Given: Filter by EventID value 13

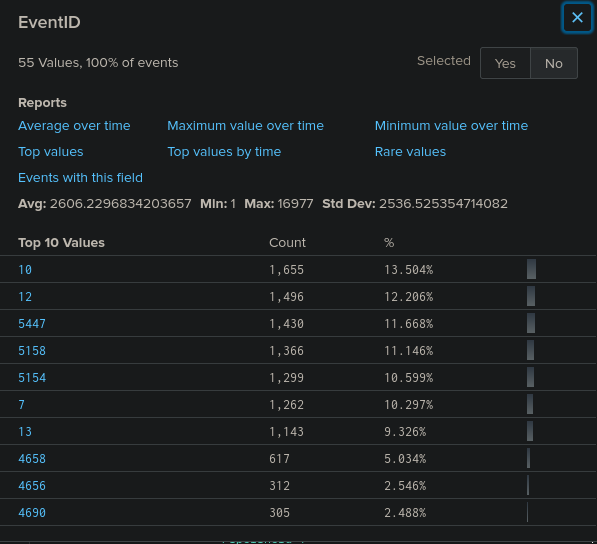Looking at the screenshot, I should pyautogui.click(x=25, y=432).
